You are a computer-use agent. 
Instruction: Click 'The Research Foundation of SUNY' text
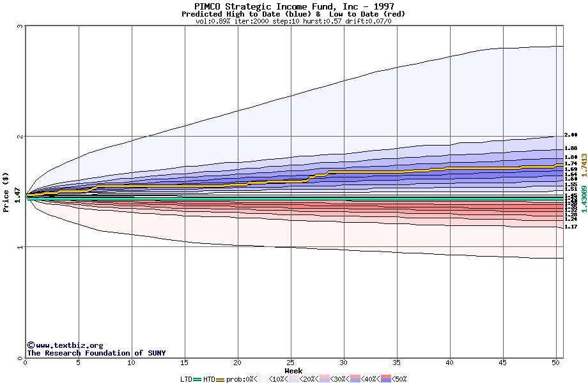click(96, 352)
